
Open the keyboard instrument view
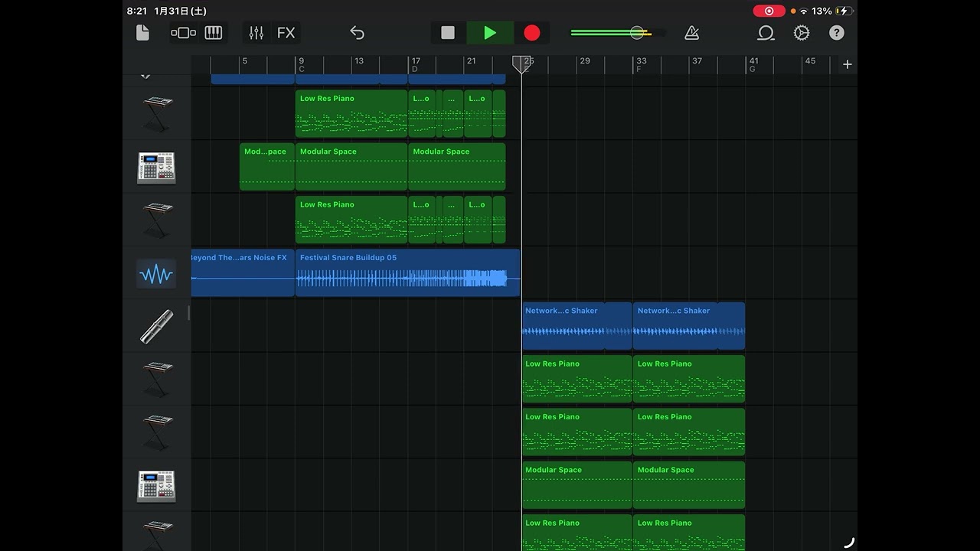(x=214, y=33)
